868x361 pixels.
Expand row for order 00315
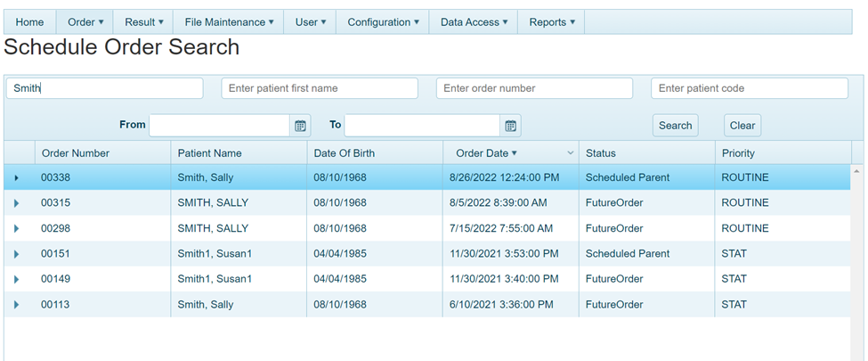point(17,203)
